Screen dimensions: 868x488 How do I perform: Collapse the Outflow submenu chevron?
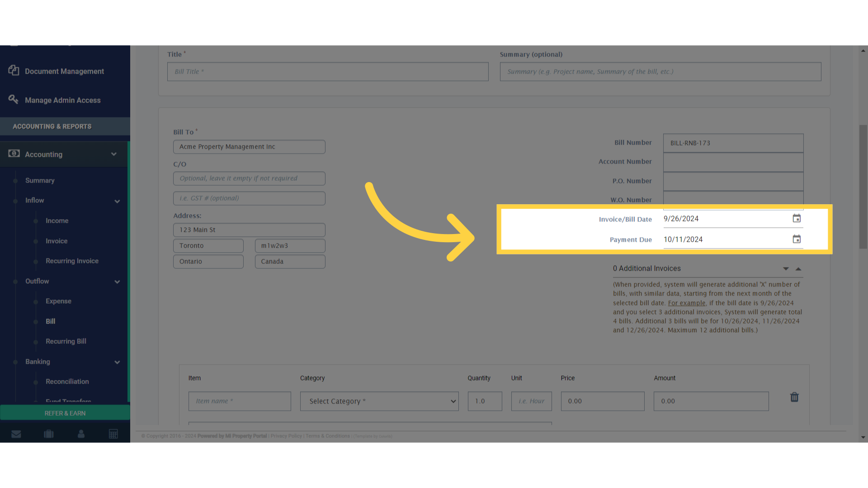(117, 282)
